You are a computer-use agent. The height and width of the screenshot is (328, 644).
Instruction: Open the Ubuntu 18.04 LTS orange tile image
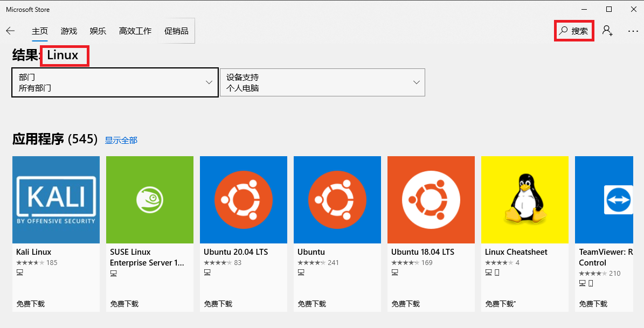point(431,199)
